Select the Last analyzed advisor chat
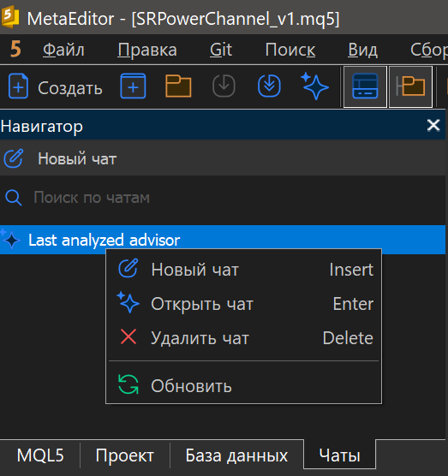 point(223,240)
